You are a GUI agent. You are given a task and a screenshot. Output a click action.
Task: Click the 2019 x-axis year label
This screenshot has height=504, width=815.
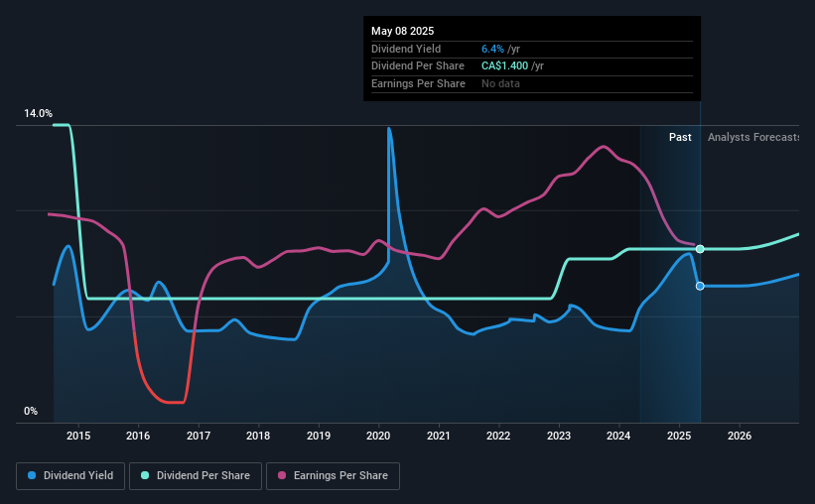(x=319, y=436)
